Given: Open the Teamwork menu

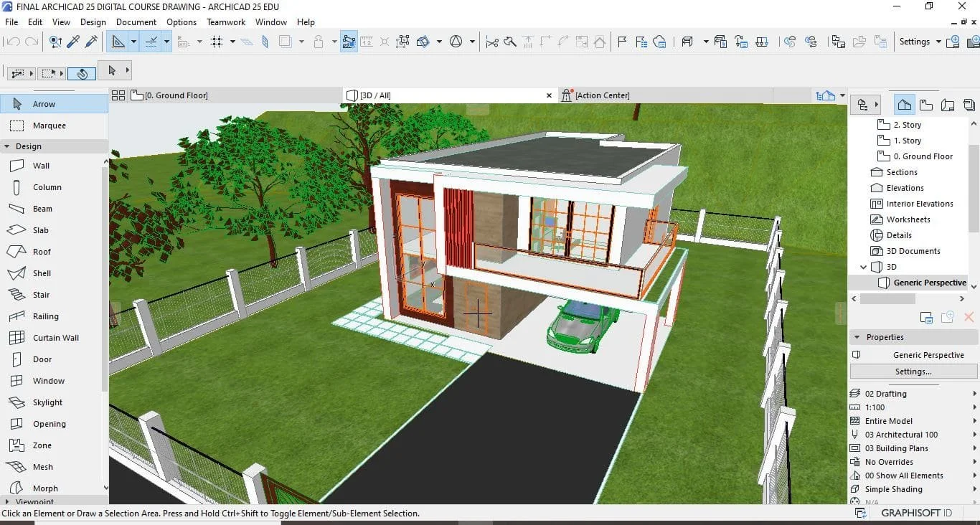Looking at the screenshot, I should (x=226, y=22).
